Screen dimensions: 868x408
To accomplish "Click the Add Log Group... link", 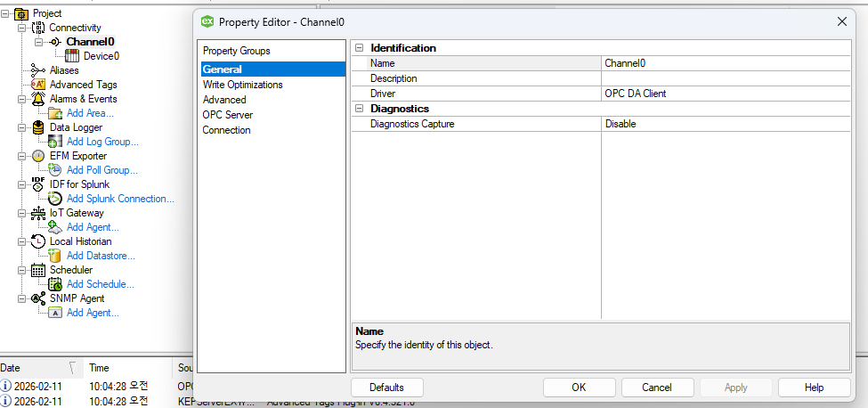I will [x=102, y=142].
